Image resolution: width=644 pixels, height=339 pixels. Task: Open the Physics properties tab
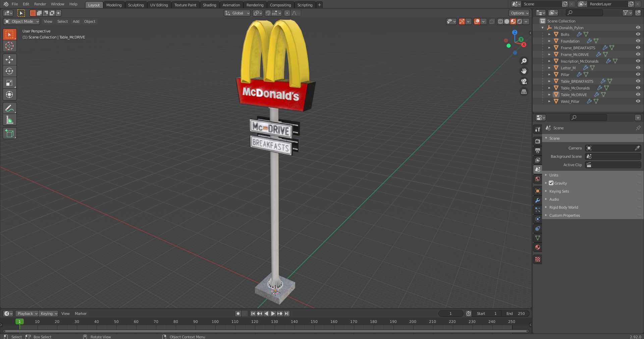(x=538, y=219)
